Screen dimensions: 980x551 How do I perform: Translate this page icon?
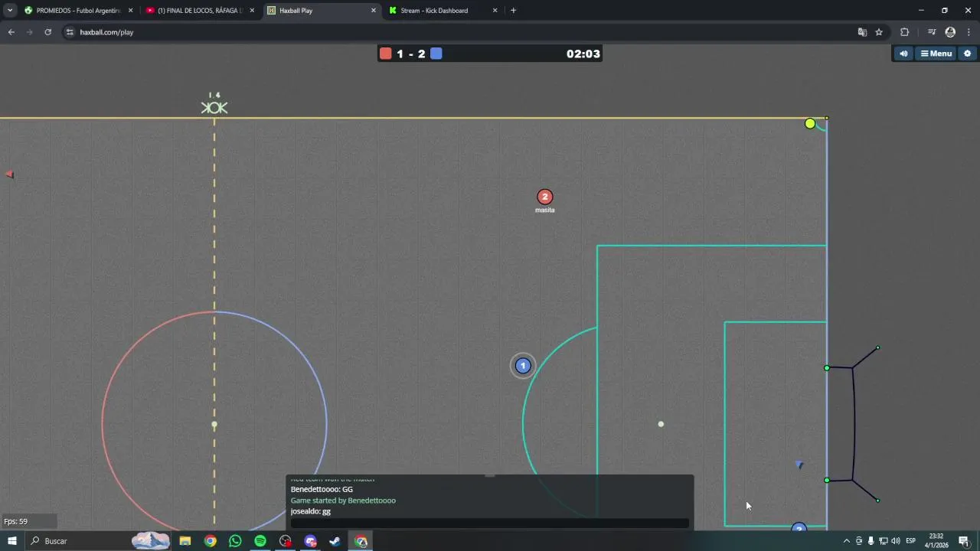862,32
